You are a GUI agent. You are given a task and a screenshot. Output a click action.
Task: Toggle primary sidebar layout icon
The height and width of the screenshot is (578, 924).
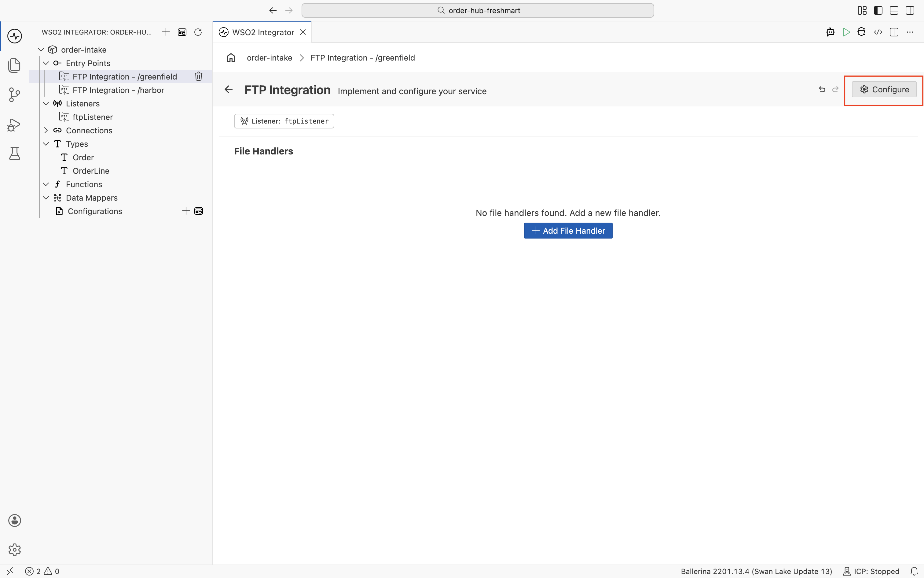pyautogui.click(x=878, y=10)
